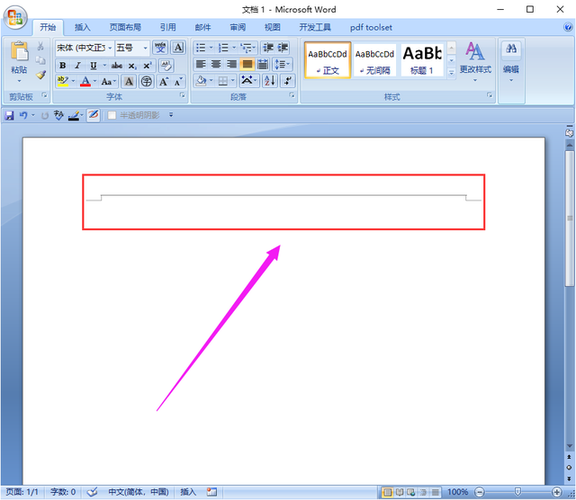
Task: Click the 更改样式 button
Action: (x=475, y=62)
